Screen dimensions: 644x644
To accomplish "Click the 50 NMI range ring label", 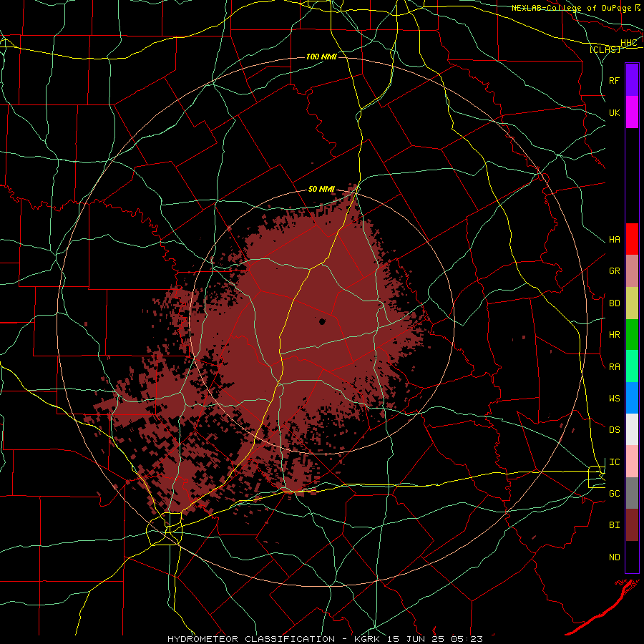I will point(321,190).
